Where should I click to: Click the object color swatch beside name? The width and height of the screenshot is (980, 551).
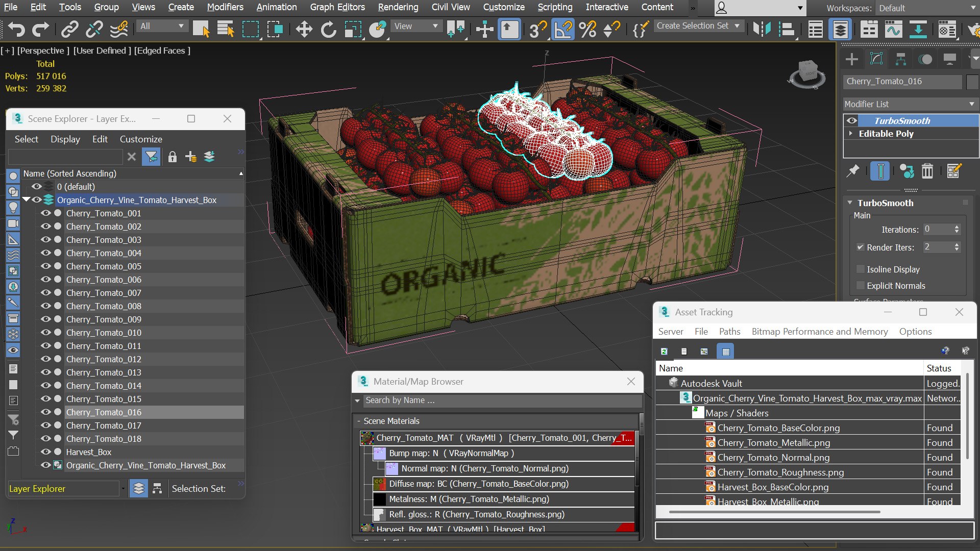972,82
